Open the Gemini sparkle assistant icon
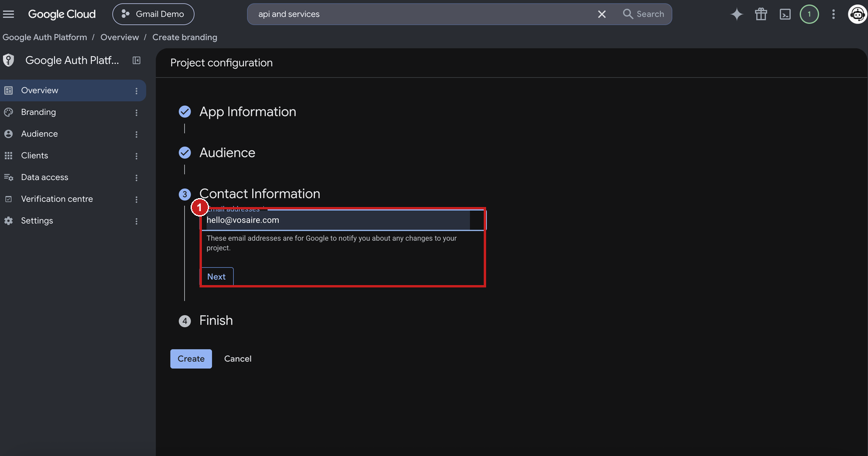 coord(737,14)
